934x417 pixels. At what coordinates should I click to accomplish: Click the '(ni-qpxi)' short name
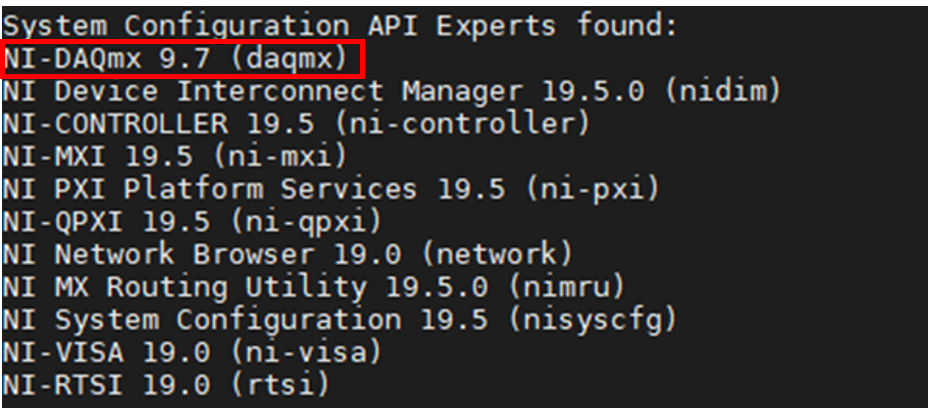pyautogui.click(x=306, y=222)
